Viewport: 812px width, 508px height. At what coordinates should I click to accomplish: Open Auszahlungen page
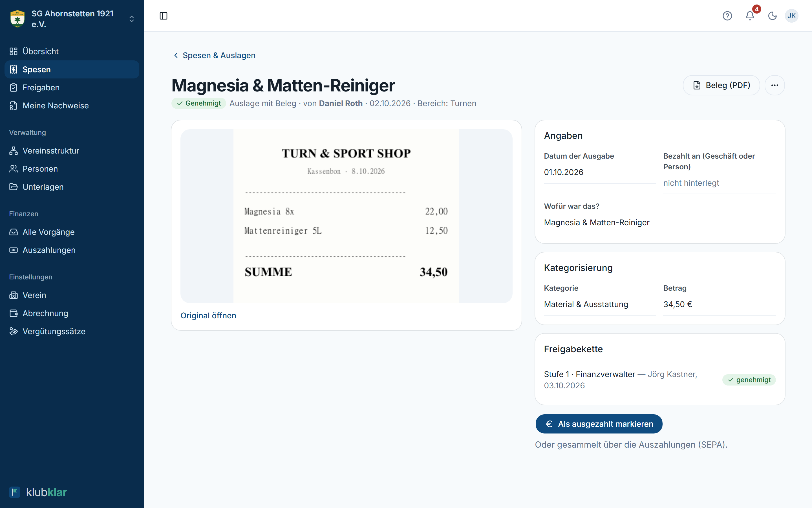click(x=72, y=250)
